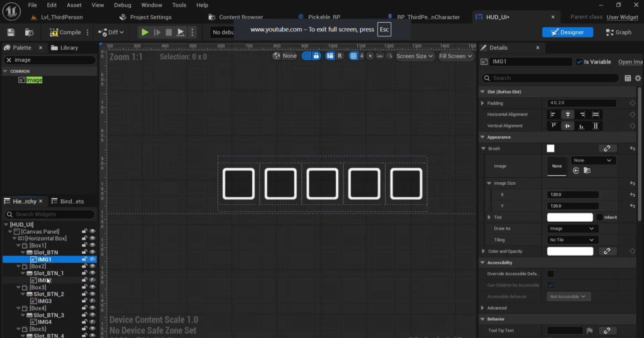Choose bottom vertical alignment icon
644x338 pixels.
(582, 126)
